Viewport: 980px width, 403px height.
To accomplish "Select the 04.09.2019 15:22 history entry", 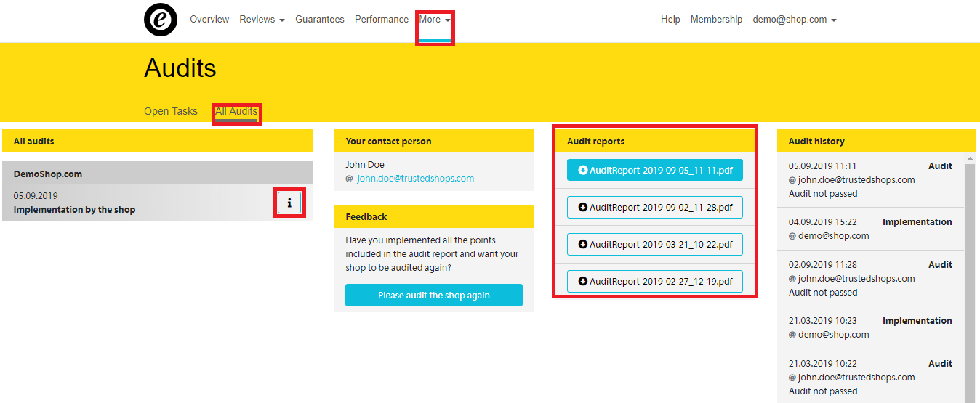I will pyautogui.click(x=870, y=229).
